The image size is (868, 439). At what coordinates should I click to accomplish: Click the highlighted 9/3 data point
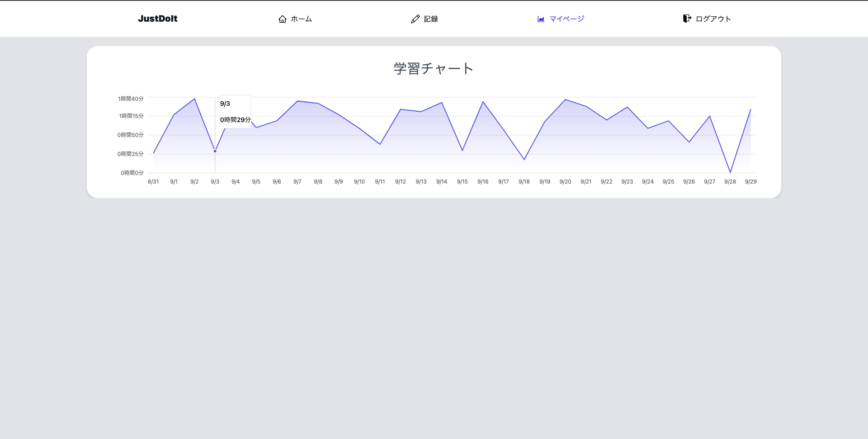pyautogui.click(x=215, y=151)
